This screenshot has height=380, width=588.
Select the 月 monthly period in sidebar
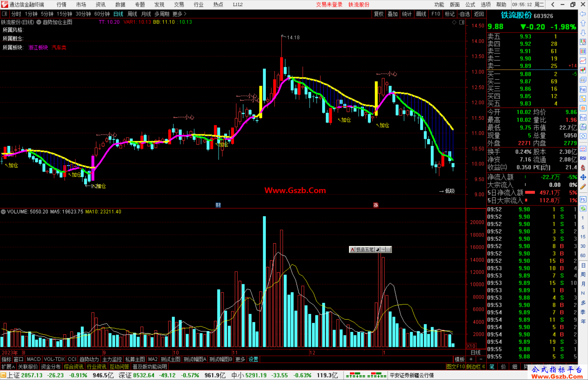[x=583, y=284]
